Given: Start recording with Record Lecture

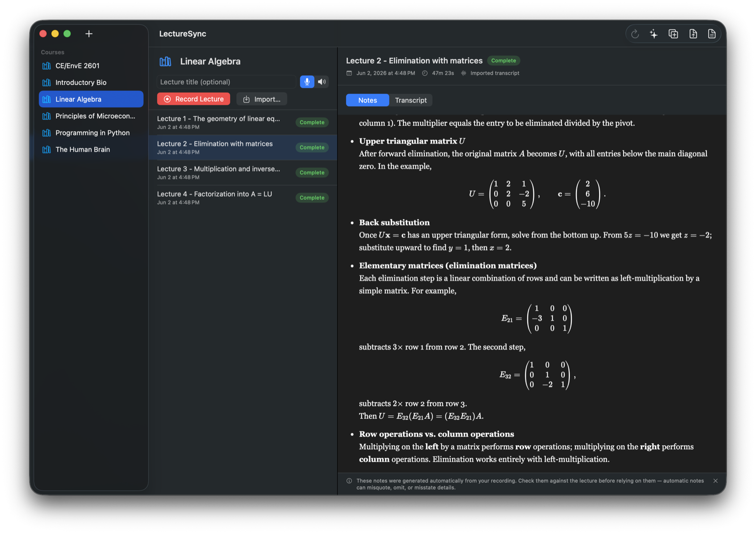Looking at the screenshot, I should [x=194, y=99].
